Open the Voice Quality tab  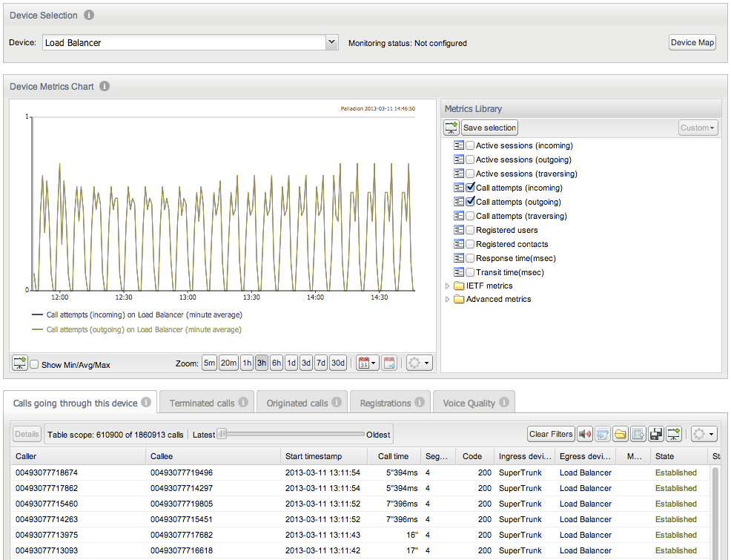(474, 403)
